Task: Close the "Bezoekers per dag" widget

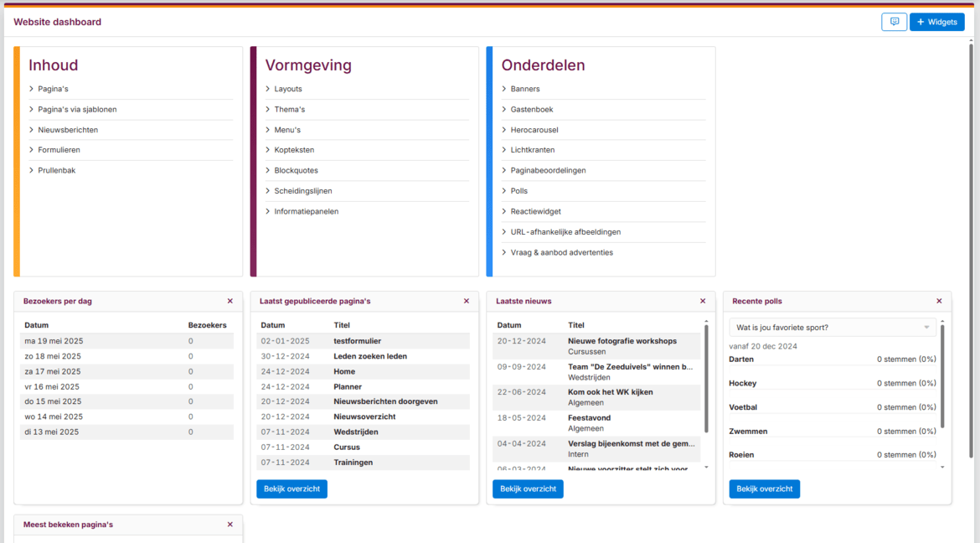Action: click(x=230, y=301)
